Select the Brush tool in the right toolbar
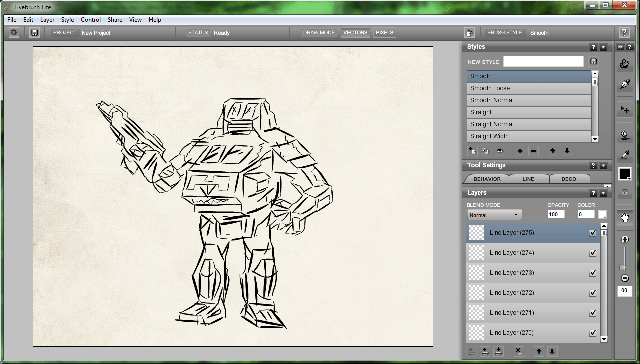The image size is (640, 364). point(624,64)
